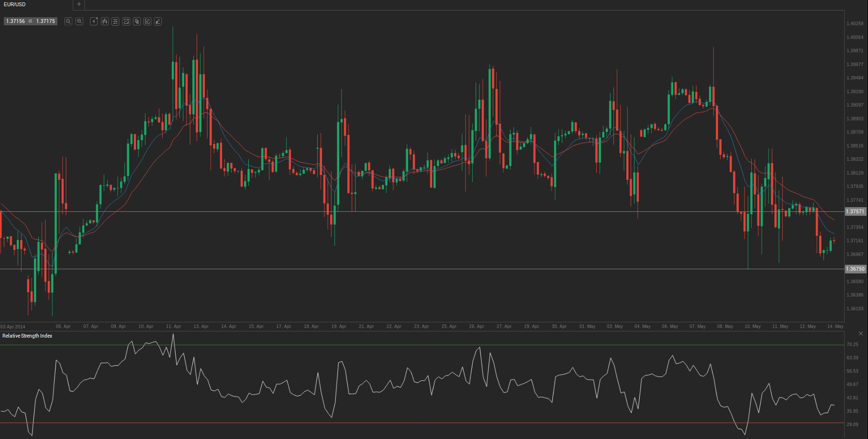Viewport: 868px width, 439px height.
Task: Open the 4H timeframe selector
Action: point(94,22)
